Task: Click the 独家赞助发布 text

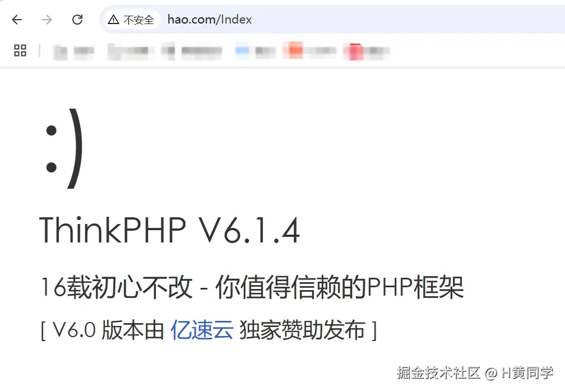Action: (x=302, y=330)
